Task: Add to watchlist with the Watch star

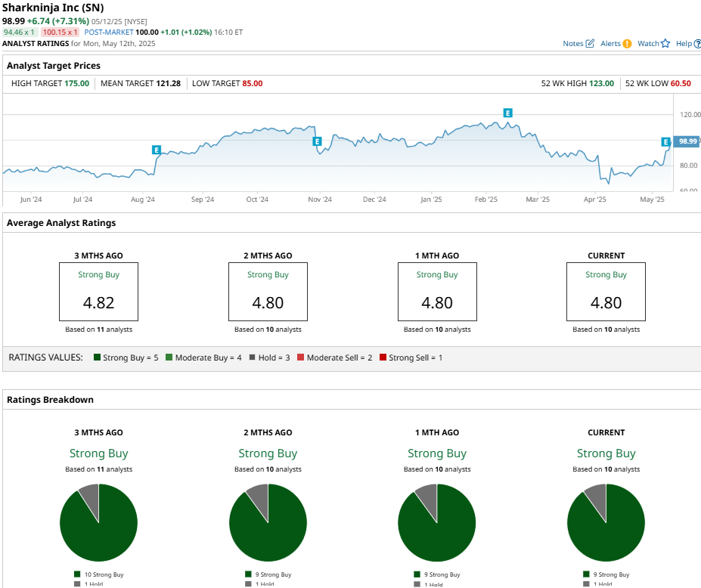Action: click(x=665, y=44)
